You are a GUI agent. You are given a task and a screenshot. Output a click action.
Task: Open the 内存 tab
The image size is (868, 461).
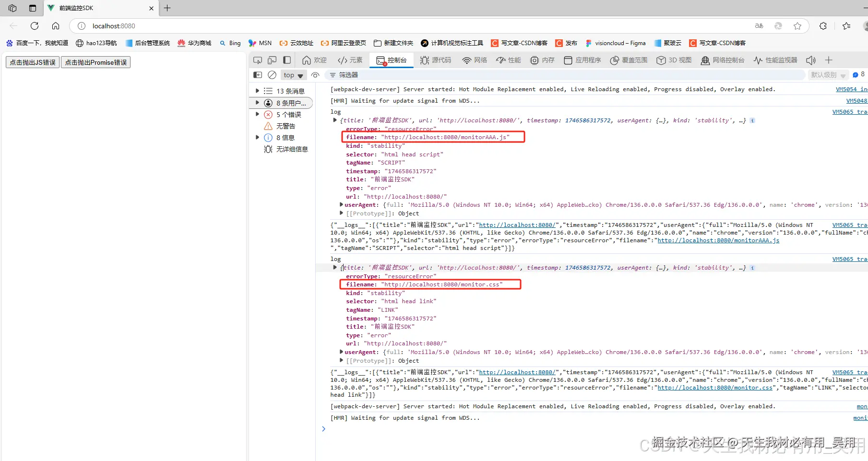tap(542, 60)
